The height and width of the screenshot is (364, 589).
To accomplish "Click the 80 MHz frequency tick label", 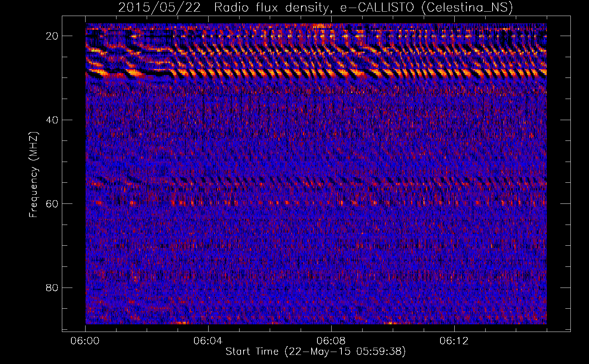I will 52,288.
